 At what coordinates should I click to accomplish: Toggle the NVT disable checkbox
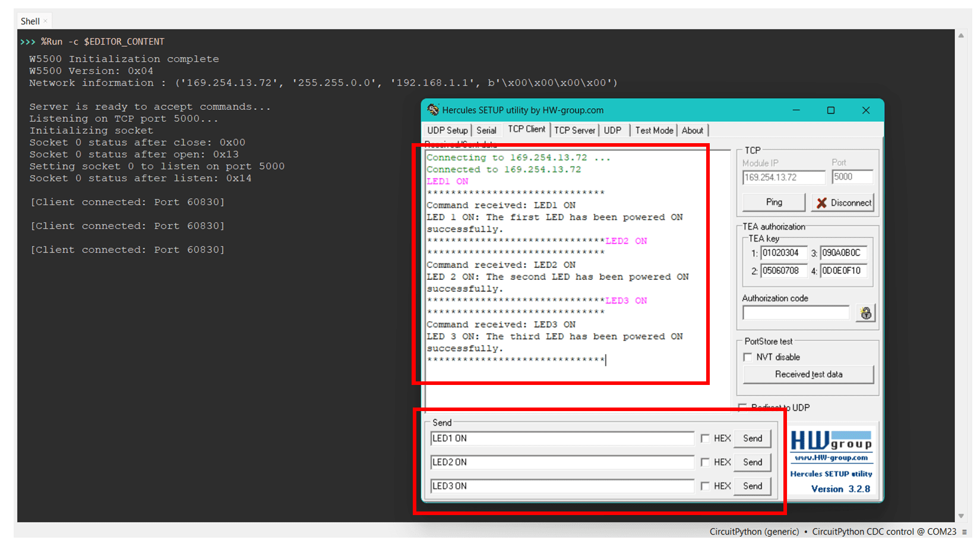coord(748,357)
